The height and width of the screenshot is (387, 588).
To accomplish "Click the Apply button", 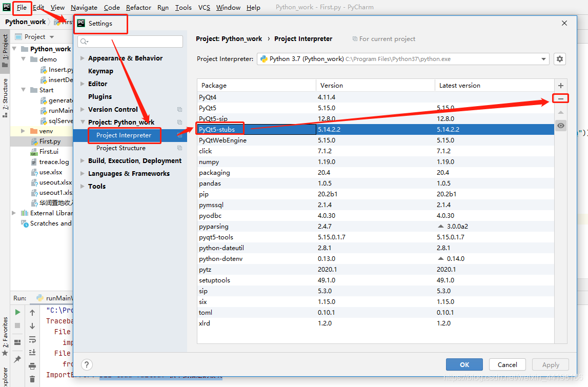I will (x=550, y=364).
